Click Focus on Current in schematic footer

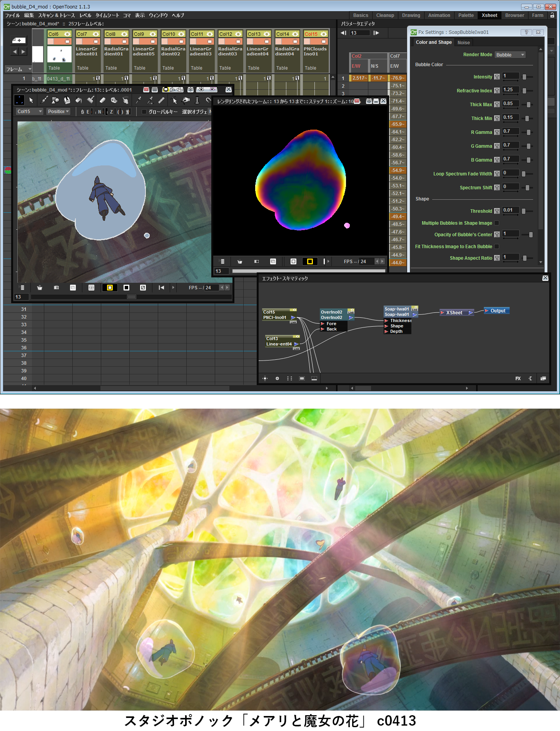click(x=277, y=379)
